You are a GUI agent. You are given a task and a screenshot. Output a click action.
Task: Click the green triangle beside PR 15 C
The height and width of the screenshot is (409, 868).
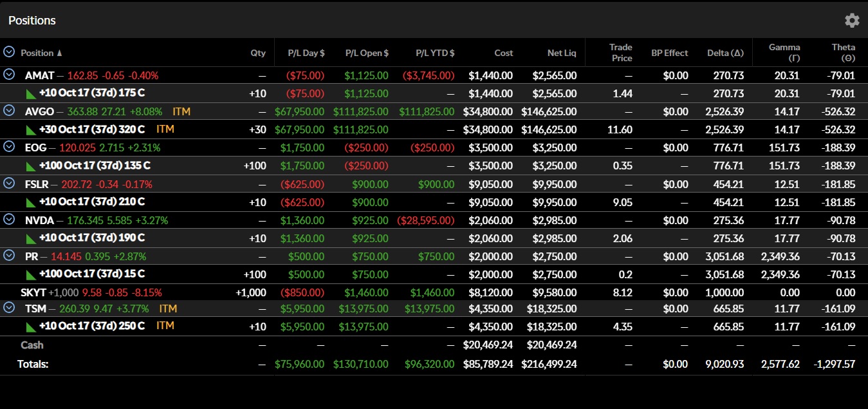tap(30, 275)
